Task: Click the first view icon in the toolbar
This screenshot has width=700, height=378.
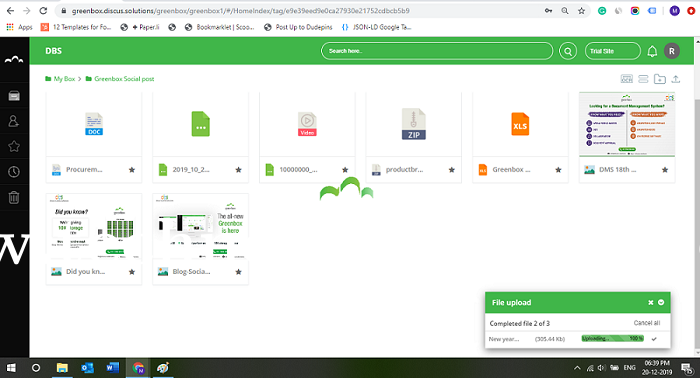Action: (627, 79)
